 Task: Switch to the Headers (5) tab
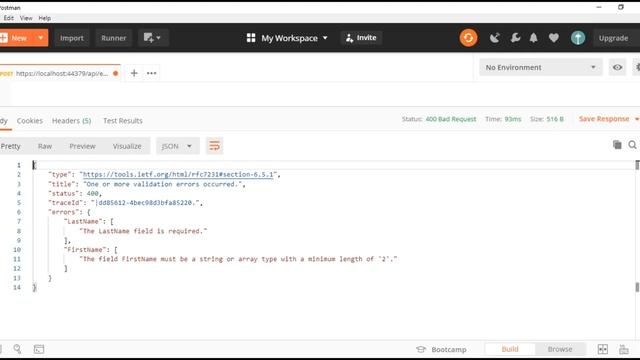pyautogui.click(x=71, y=121)
